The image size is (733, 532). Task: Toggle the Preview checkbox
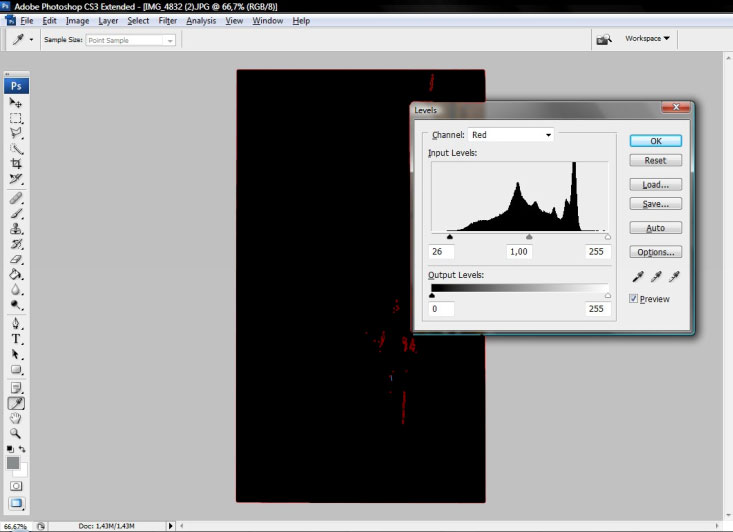point(634,299)
